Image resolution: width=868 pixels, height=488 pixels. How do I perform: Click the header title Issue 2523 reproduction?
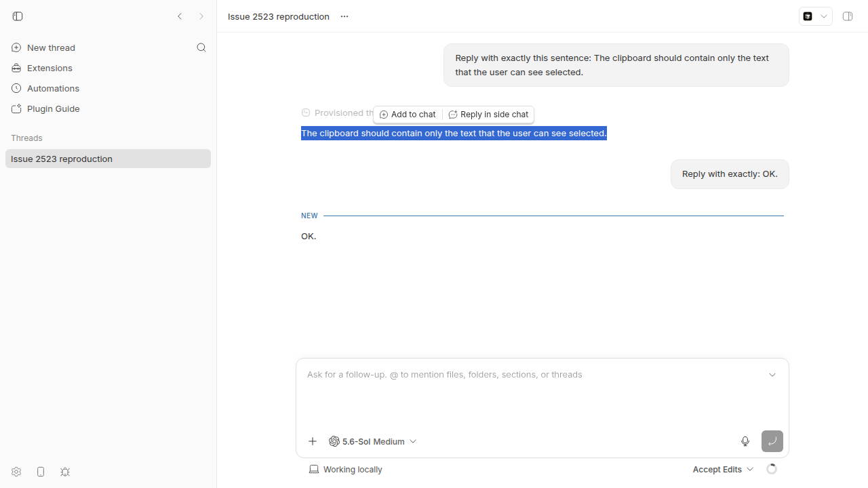(x=279, y=16)
